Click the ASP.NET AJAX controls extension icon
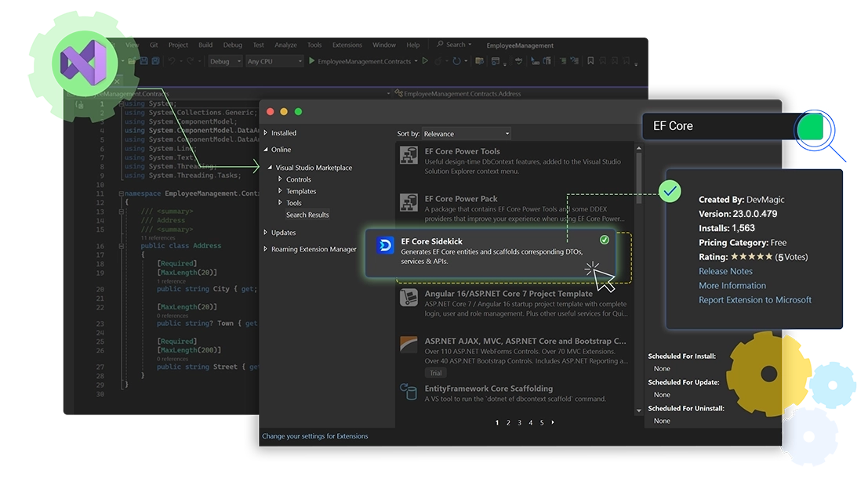This screenshot has height=488, width=868. pyautogui.click(x=409, y=345)
